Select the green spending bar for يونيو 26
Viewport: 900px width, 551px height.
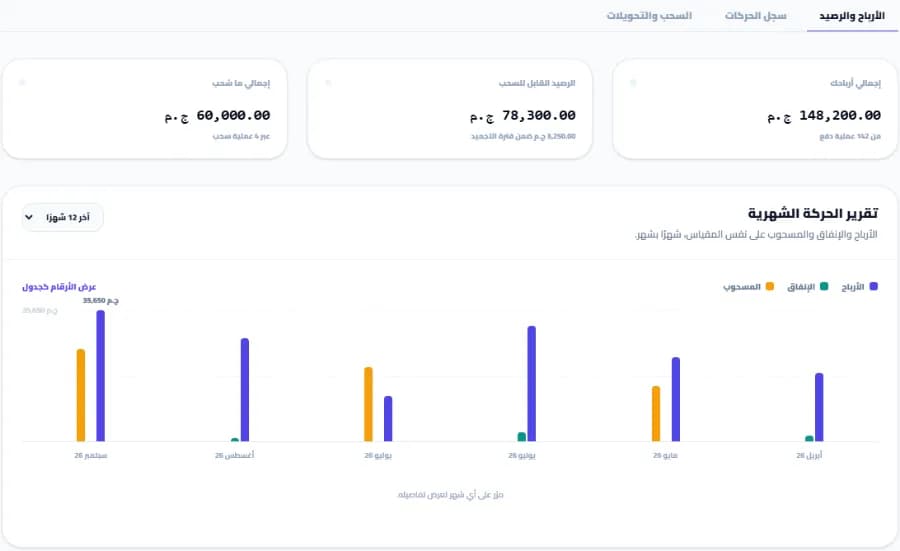522,437
